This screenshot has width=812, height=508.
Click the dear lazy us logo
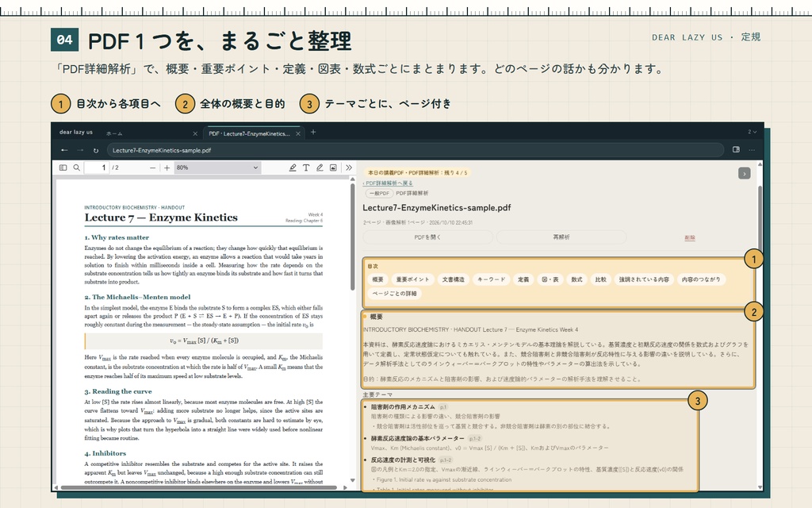click(x=76, y=133)
